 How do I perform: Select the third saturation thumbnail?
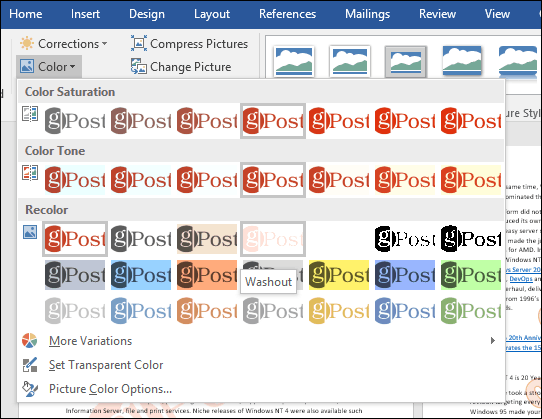(207, 121)
